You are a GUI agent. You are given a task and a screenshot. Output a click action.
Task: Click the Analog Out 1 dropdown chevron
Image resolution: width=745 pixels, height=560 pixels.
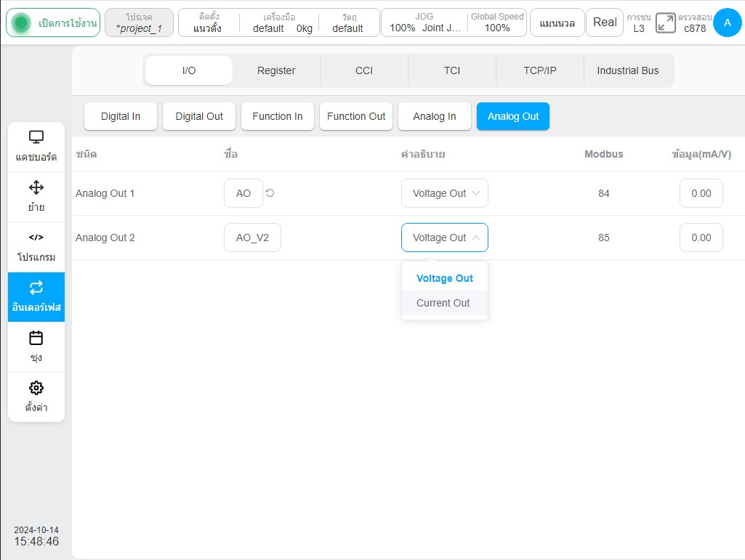(x=475, y=193)
